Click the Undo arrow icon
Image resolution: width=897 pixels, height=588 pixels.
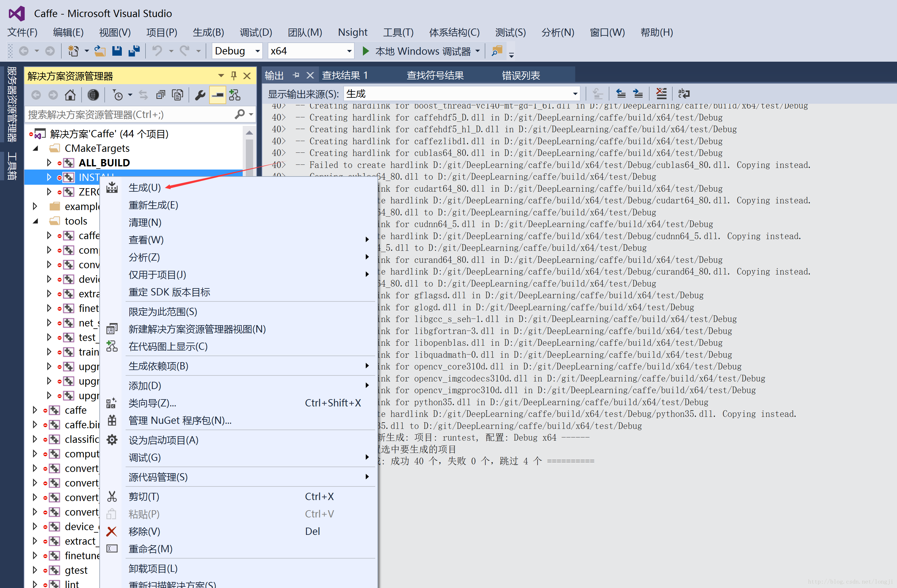click(157, 51)
